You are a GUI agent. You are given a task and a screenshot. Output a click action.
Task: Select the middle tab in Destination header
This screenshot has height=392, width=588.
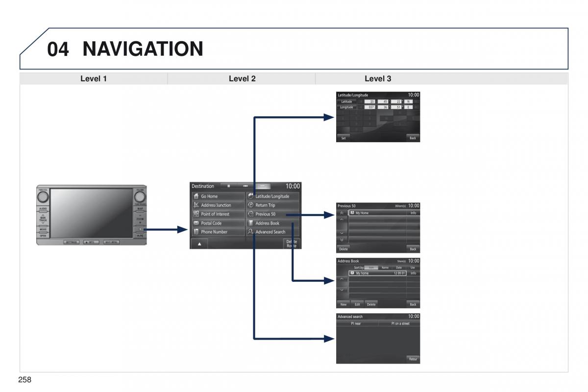click(x=245, y=186)
